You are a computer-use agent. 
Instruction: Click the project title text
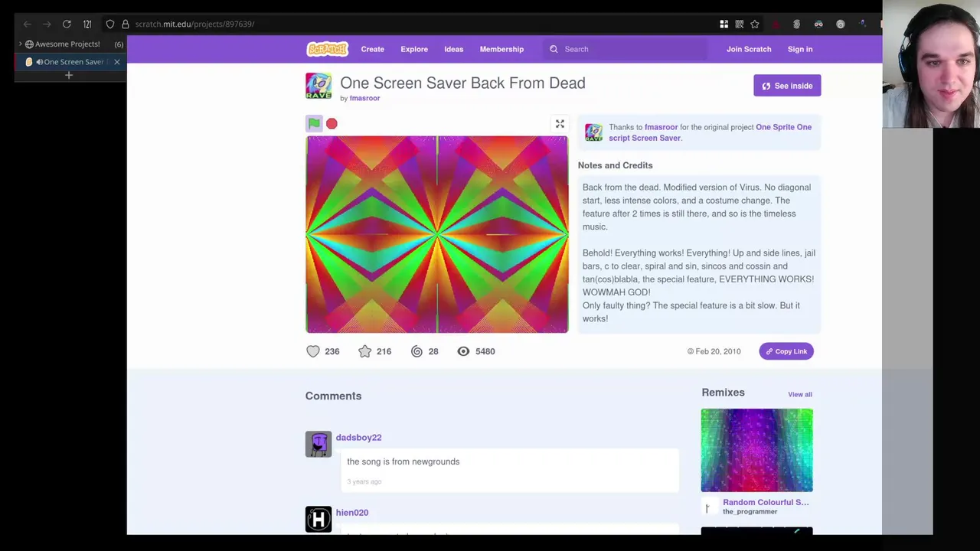(x=462, y=83)
